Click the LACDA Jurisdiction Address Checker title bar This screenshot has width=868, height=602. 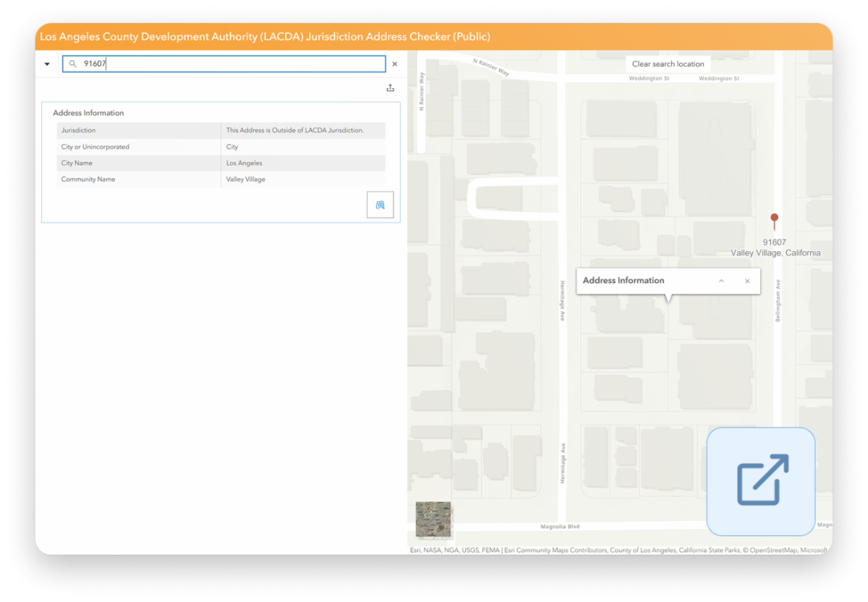(x=265, y=36)
